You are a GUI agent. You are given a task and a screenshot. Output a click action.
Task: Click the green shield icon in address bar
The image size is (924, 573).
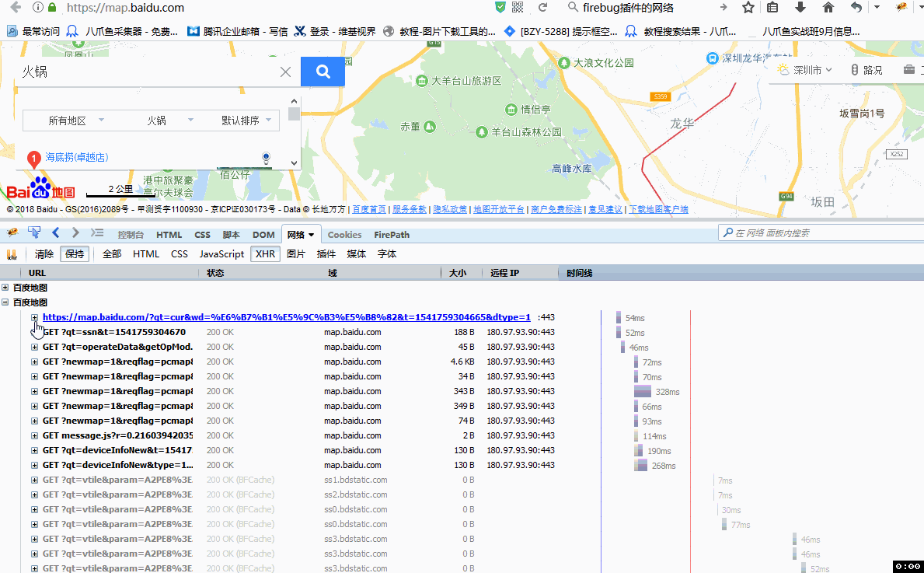(500, 8)
